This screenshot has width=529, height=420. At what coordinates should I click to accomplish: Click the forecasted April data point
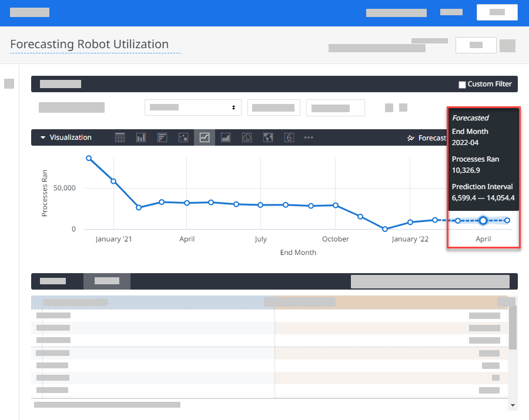coord(483,220)
